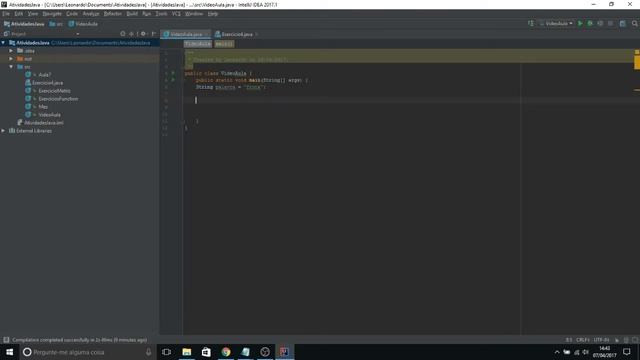Open OBS Studio from the taskbar
This screenshot has height=360, width=640.
[265, 352]
